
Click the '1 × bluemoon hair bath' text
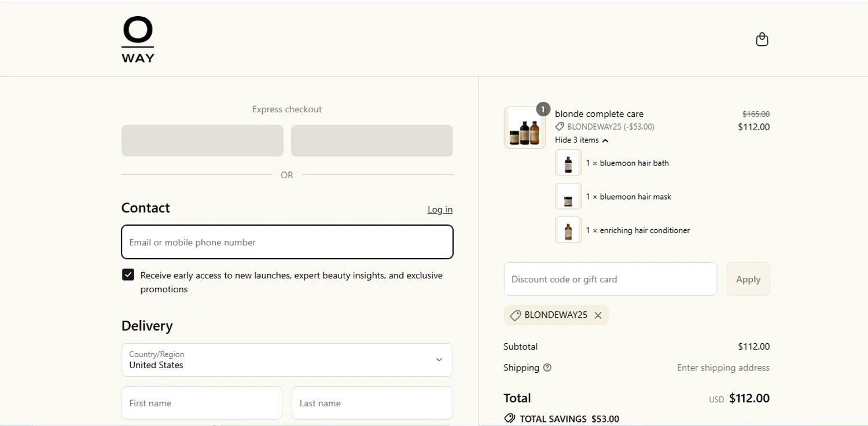pos(627,163)
